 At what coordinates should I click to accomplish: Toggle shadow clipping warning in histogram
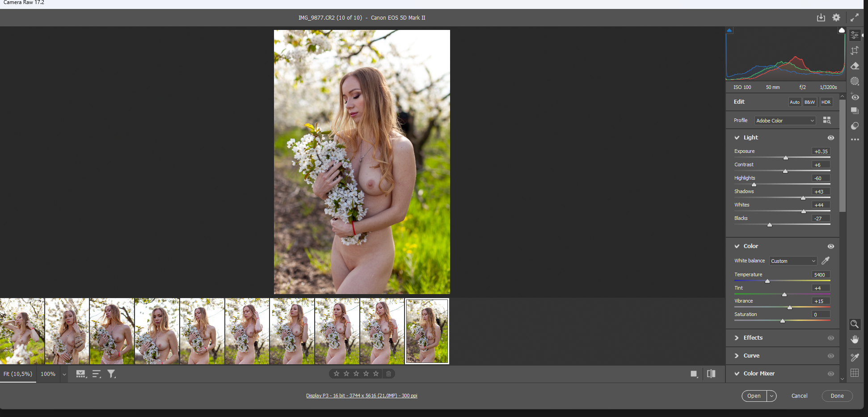click(729, 30)
